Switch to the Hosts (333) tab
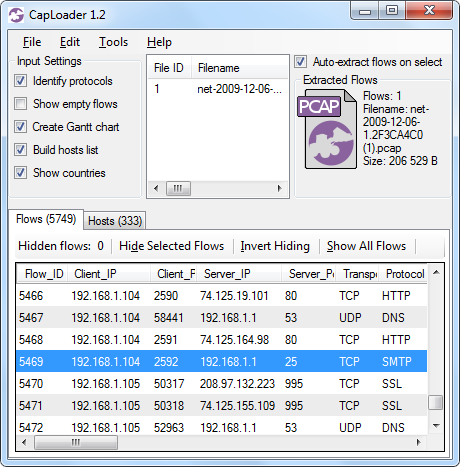Viewport: 460px width, 467px height. tap(115, 221)
